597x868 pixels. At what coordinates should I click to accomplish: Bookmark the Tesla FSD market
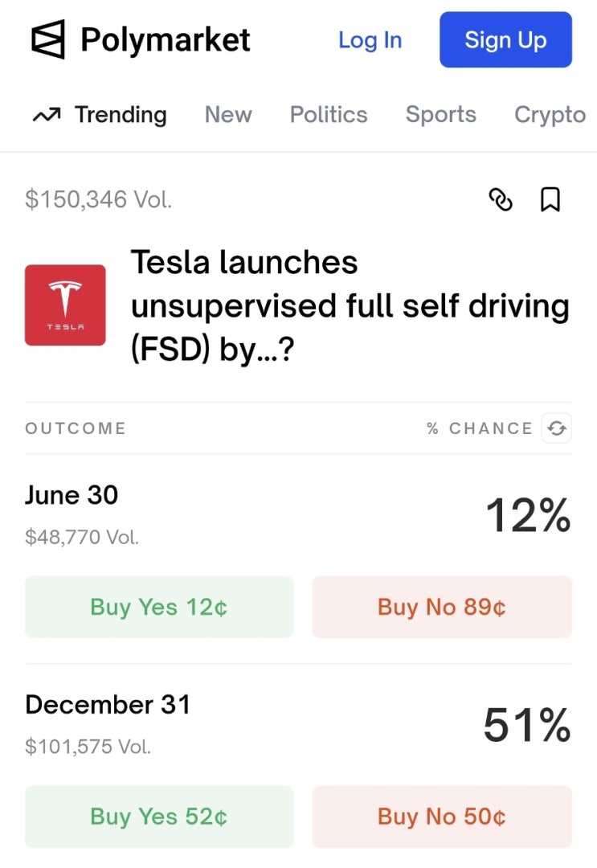[x=550, y=199]
